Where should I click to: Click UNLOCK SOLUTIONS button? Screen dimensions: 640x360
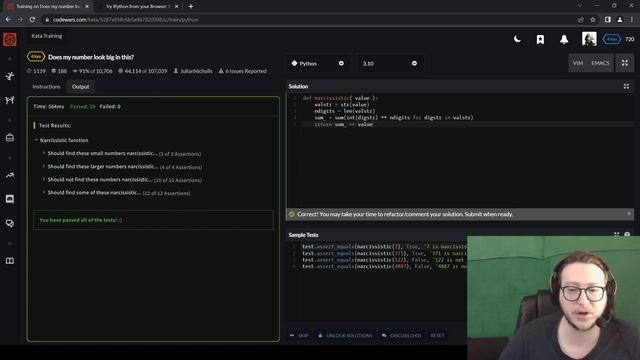coord(345,336)
